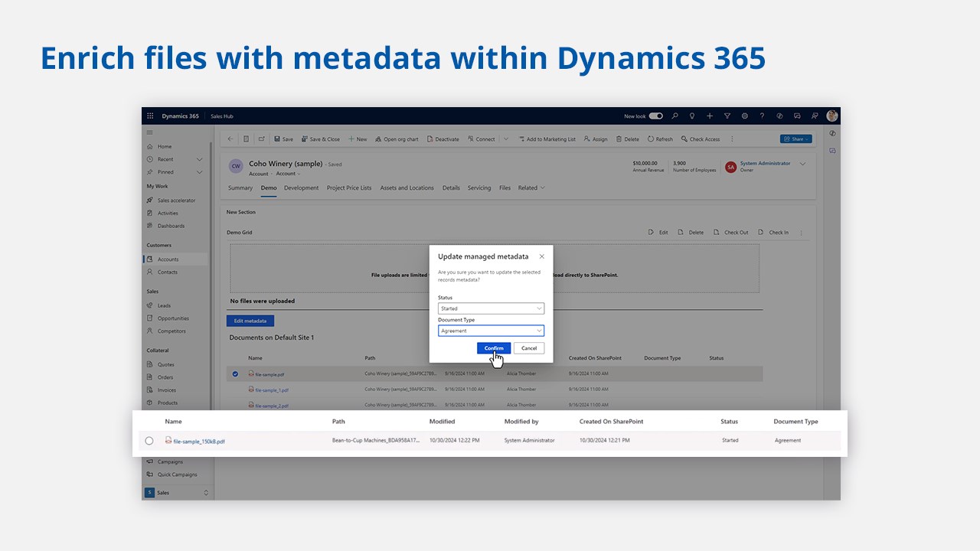This screenshot has height=551, width=980.
Task: Open the user profile avatar
Action: tap(832, 116)
